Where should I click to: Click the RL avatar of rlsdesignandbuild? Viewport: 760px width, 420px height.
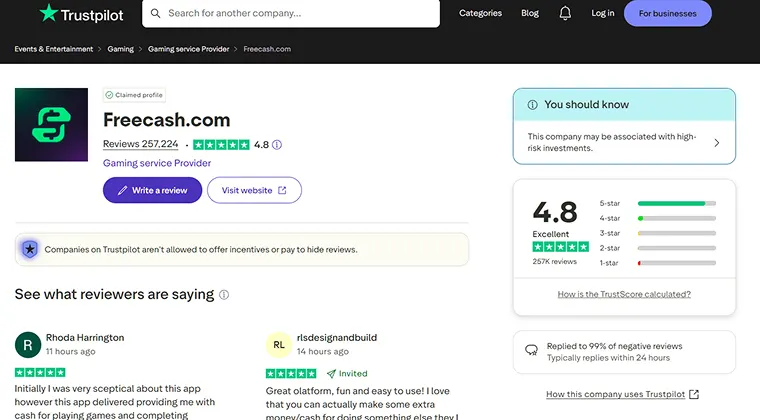pos(279,344)
